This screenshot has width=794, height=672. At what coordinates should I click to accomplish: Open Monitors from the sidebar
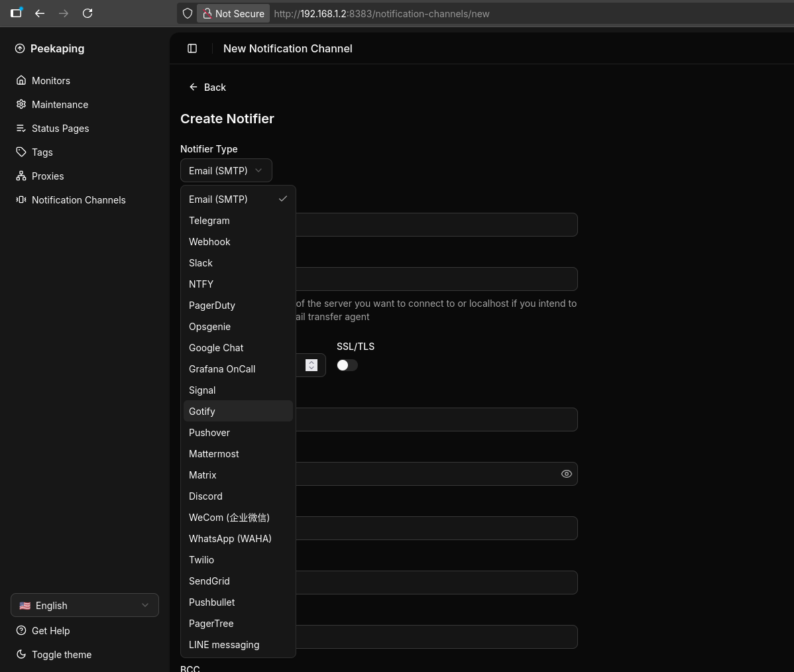coord(50,81)
